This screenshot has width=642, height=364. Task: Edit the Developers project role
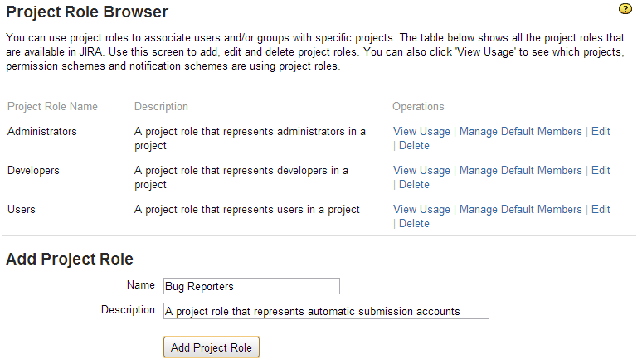pos(601,170)
